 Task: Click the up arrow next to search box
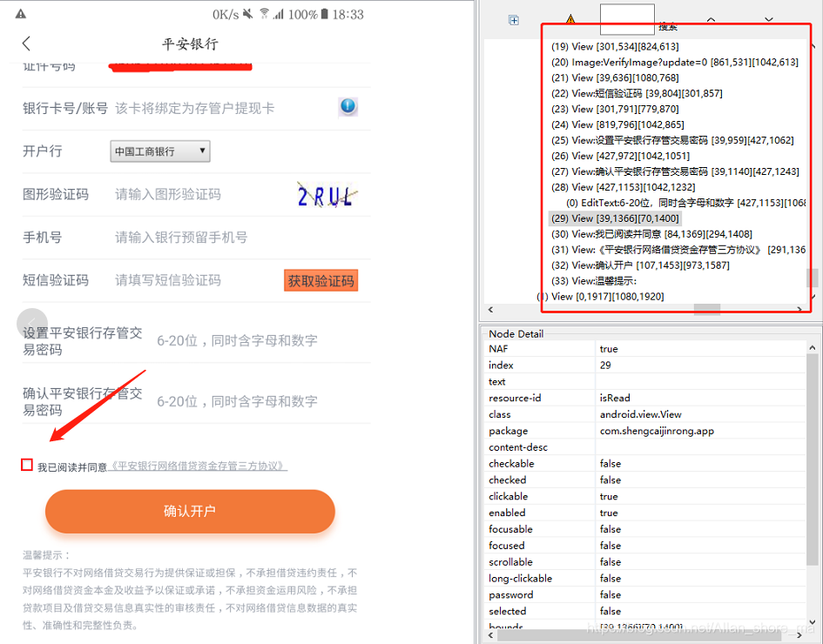pos(711,19)
